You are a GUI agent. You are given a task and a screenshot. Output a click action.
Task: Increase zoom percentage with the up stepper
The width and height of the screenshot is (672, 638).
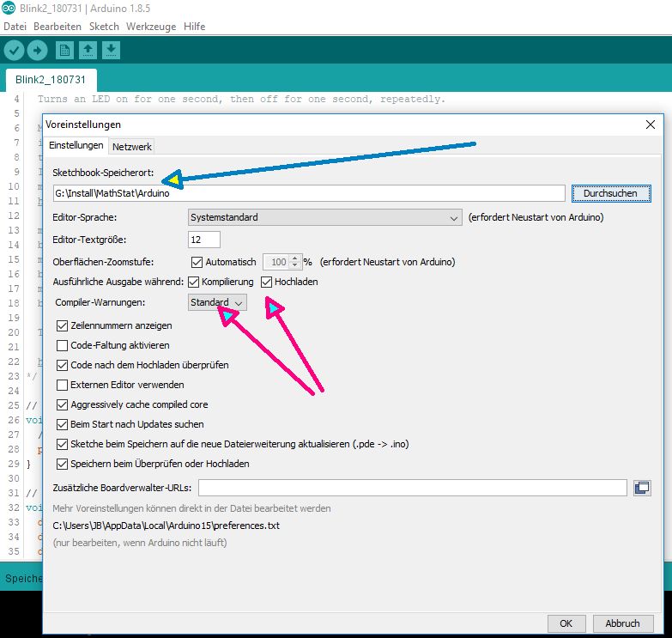tap(295, 258)
